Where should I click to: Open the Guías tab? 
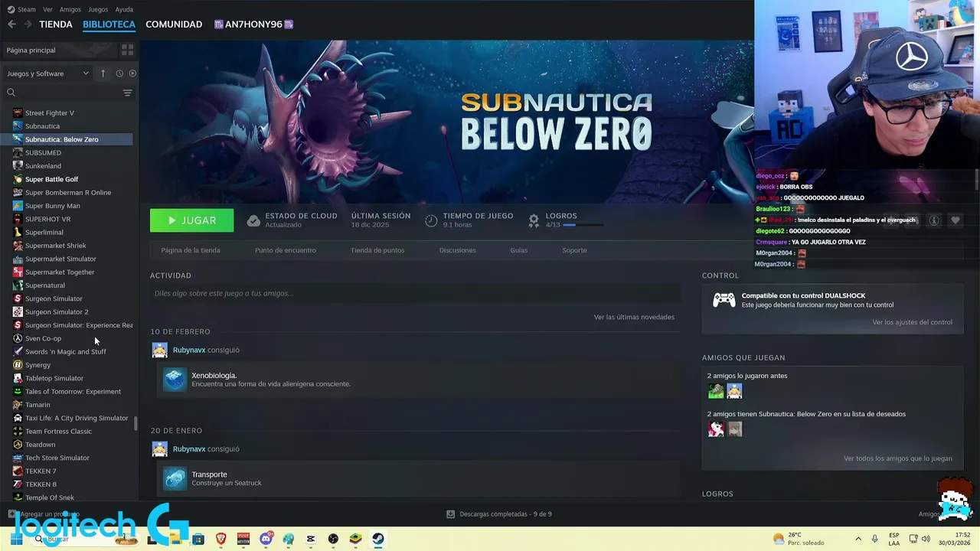point(519,250)
